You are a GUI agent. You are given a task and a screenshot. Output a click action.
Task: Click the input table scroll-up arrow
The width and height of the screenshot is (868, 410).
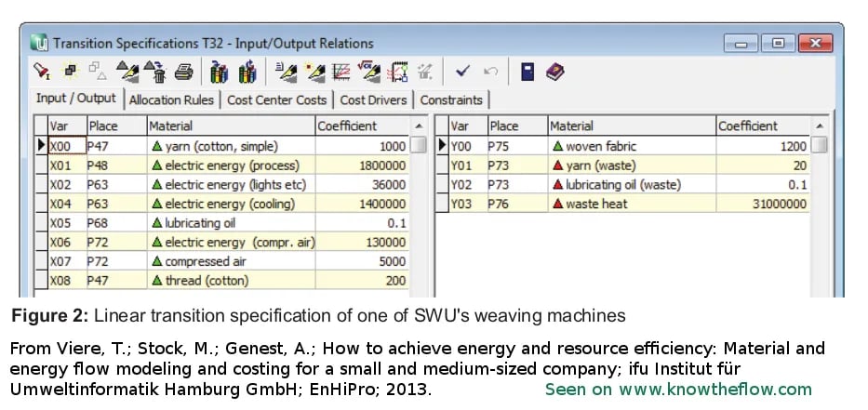tap(419, 126)
